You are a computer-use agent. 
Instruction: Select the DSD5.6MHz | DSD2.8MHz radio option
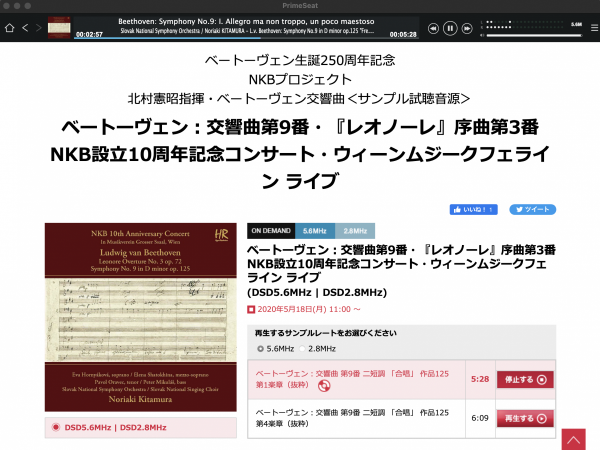56,427
